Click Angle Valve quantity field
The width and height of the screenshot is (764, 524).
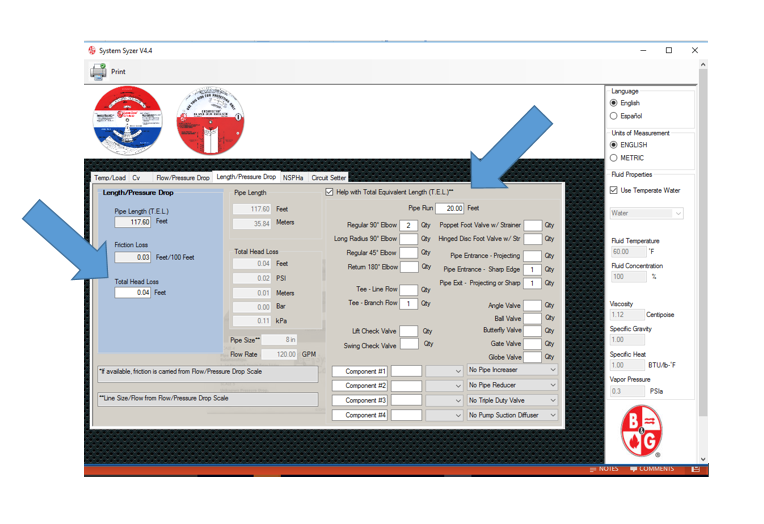click(532, 306)
